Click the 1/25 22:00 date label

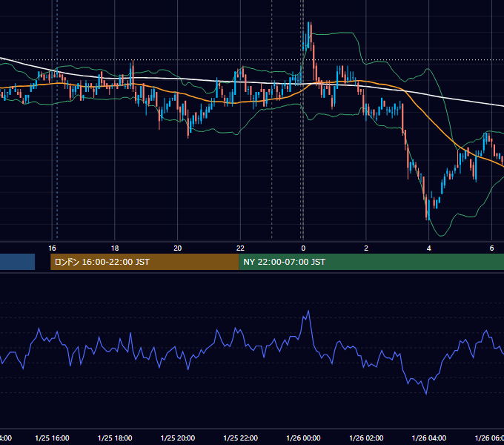coord(240,438)
